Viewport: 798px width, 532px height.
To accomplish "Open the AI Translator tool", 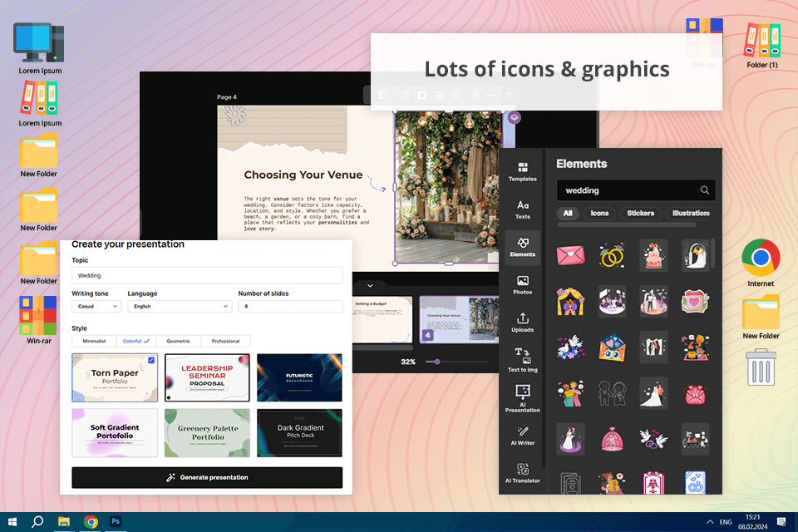I will click(x=522, y=473).
